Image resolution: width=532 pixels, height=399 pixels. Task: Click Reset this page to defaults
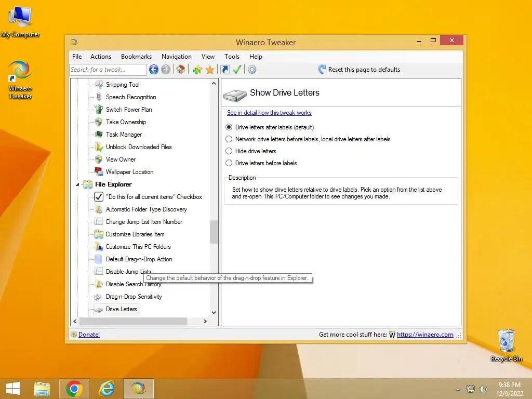click(360, 70)
